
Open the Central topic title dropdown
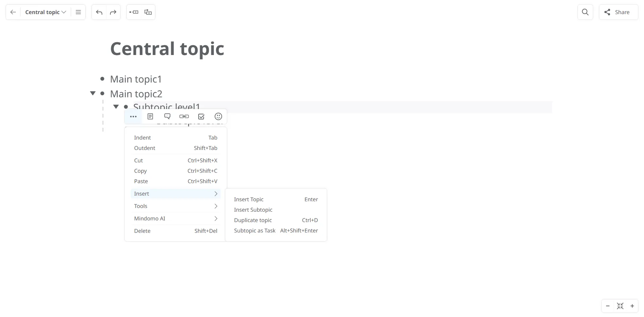(46, 12)
